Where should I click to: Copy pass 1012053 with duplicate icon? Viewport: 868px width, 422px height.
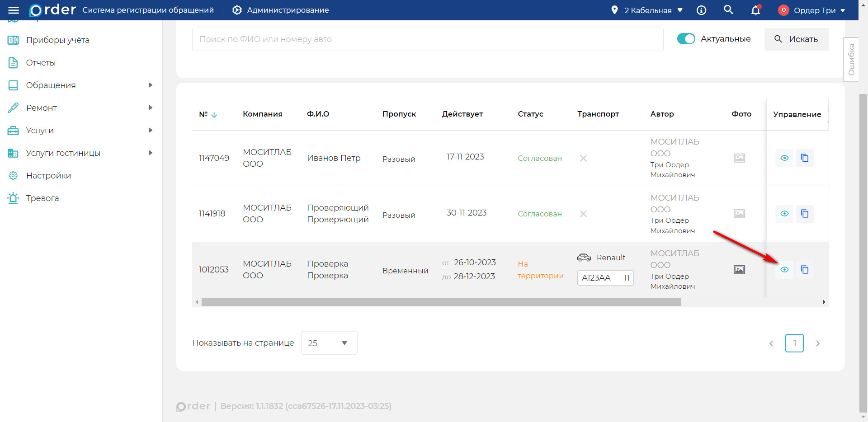pyautogui.click(x=804, y=270)
